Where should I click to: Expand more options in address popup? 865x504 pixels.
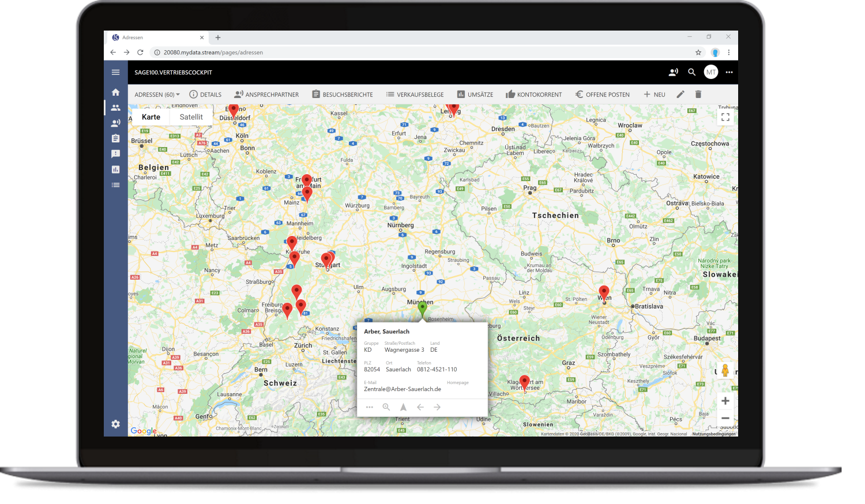[370, 407]
